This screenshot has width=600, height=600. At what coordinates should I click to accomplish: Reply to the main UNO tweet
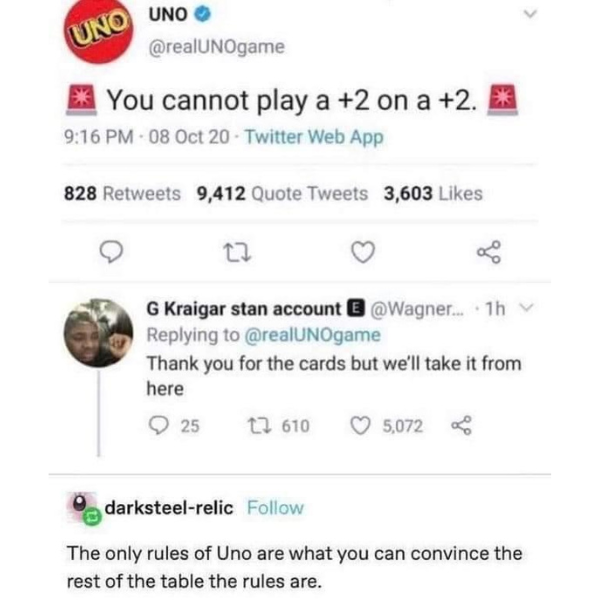(x=111, y=252)
